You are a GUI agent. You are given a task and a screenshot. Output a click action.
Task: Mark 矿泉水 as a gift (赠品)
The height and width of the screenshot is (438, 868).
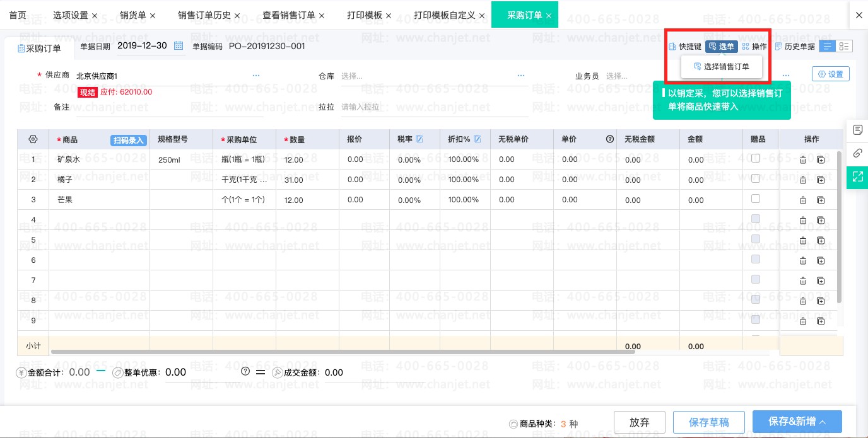(756, 159)
